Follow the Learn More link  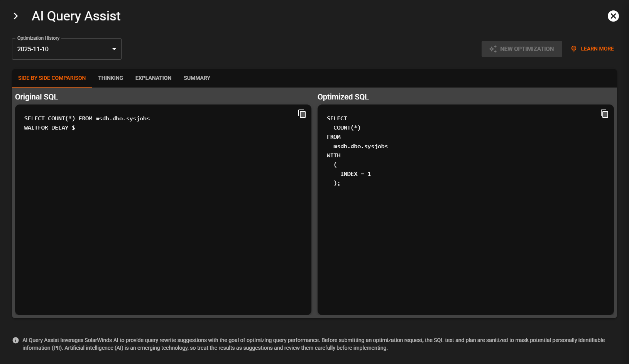coord(597,49)
